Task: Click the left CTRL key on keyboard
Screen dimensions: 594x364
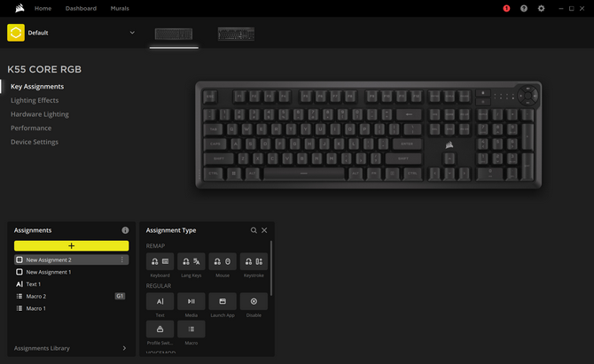Action: (x=214, y=174)
